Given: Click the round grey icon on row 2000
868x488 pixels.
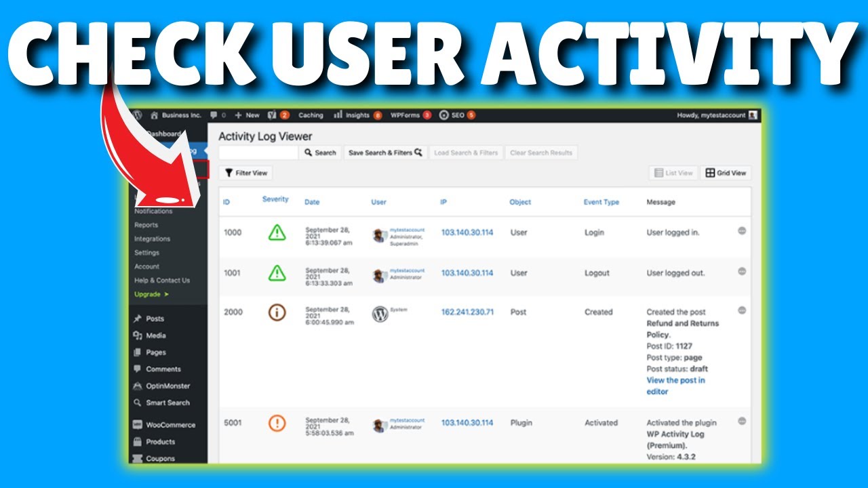Looking at the screenshot, I should point(742,310).
